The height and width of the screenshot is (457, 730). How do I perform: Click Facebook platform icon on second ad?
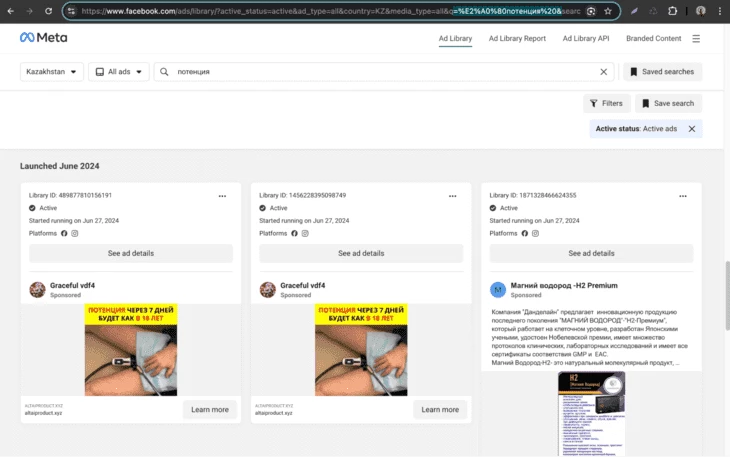(294, 233)
